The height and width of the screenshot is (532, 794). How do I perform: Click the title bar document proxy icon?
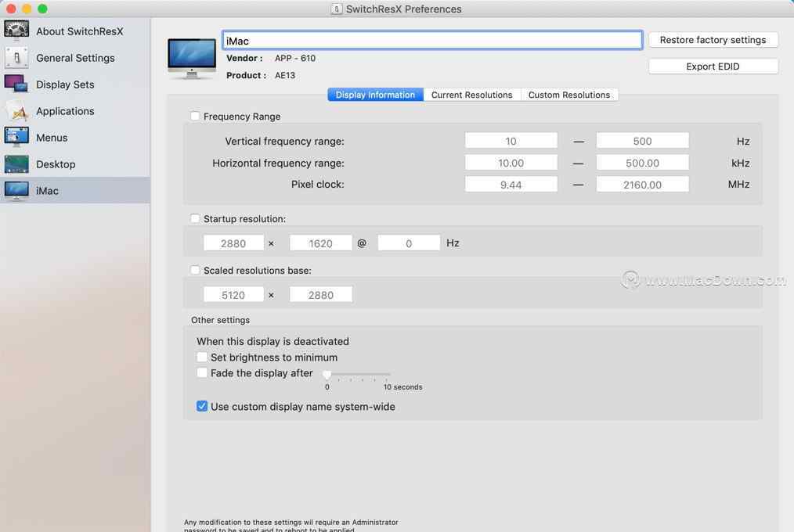point(336,9)
